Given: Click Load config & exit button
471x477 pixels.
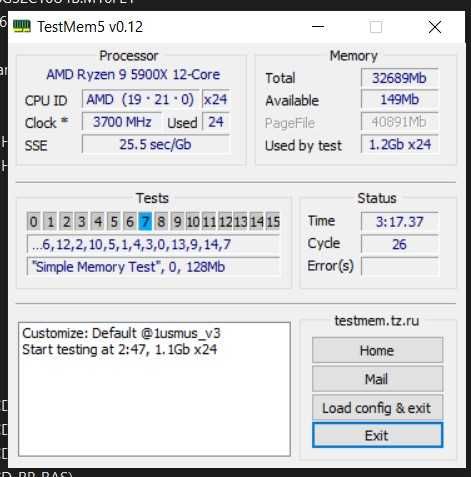Looking at the screenshot, I should [x=377, y=408].
